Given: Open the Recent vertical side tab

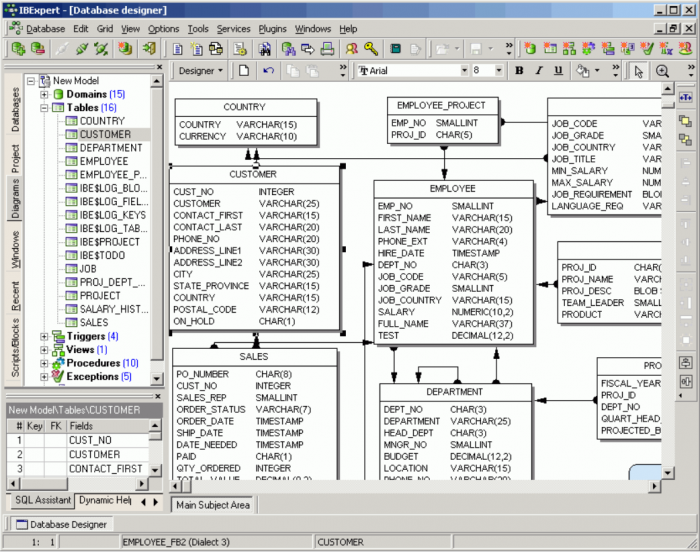Looking at the screenshot, I should (16, 296).
